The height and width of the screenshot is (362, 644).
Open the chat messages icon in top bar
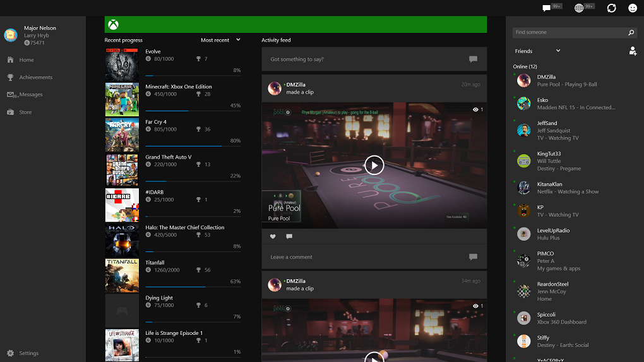tap(547, 8)
